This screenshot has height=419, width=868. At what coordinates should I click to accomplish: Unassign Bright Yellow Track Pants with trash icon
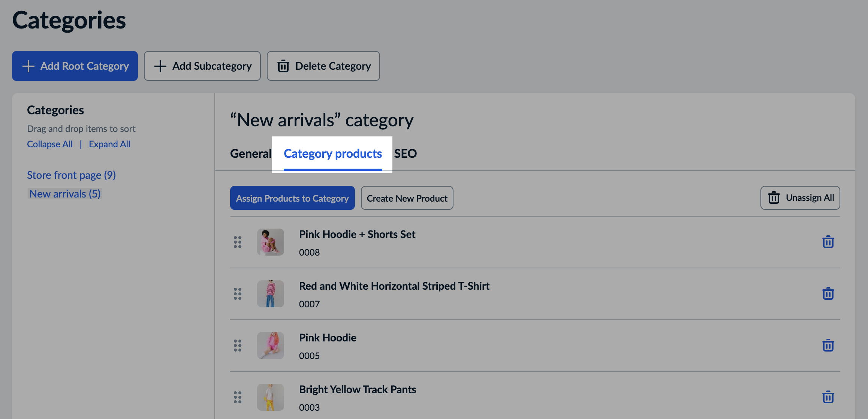[x=828, y=397]
